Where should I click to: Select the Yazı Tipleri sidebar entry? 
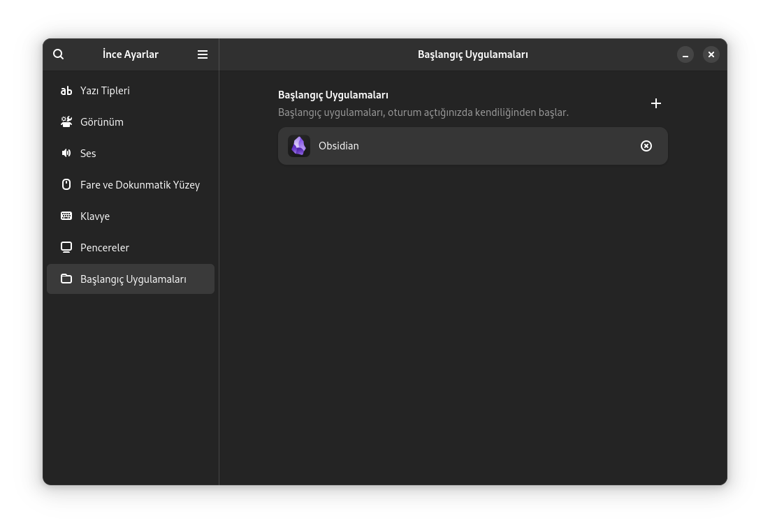pos(105,91)
